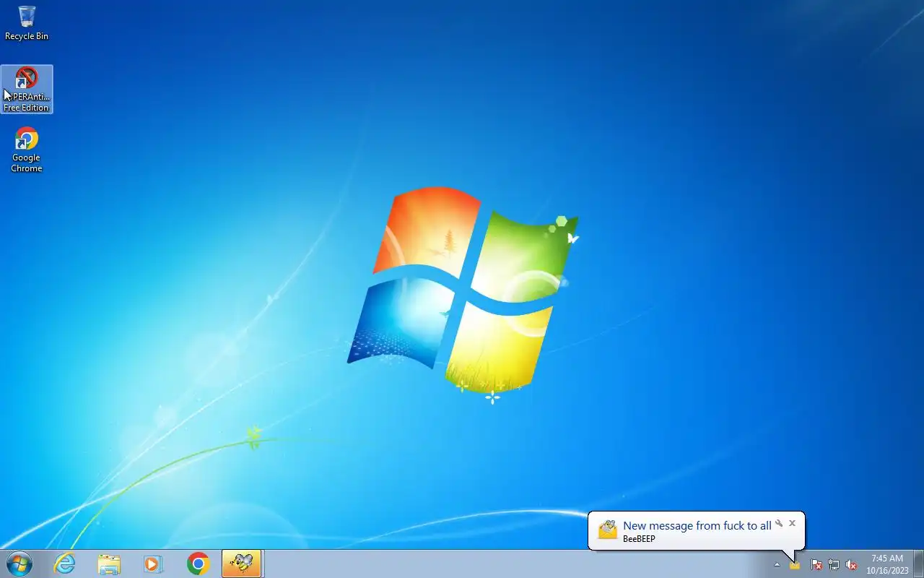Open Windows Explorer folder in taskbar
The image size is (924, 578).
(109, 564)
